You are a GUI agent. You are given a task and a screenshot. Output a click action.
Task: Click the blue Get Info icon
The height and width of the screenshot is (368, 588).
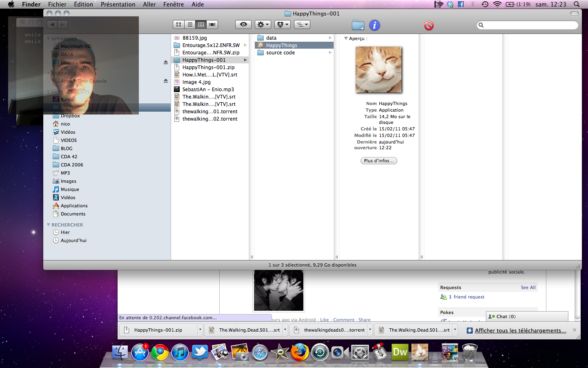pyautogui.click(x=374, y=25)
